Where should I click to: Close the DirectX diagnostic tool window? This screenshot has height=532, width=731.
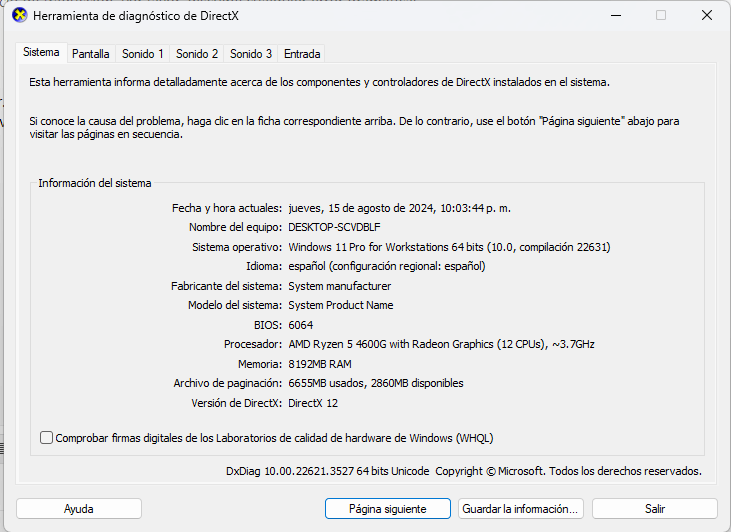click(x=707, y=15)
